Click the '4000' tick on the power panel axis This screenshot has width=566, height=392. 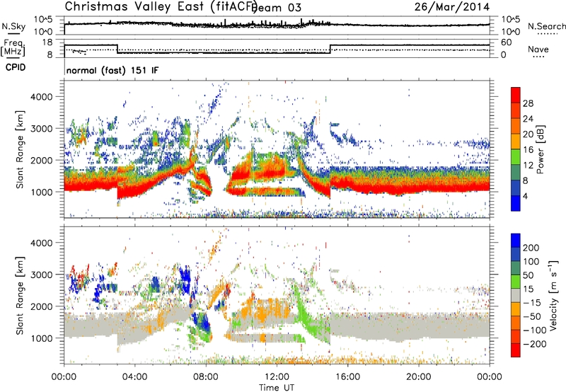tap(42, 97)
